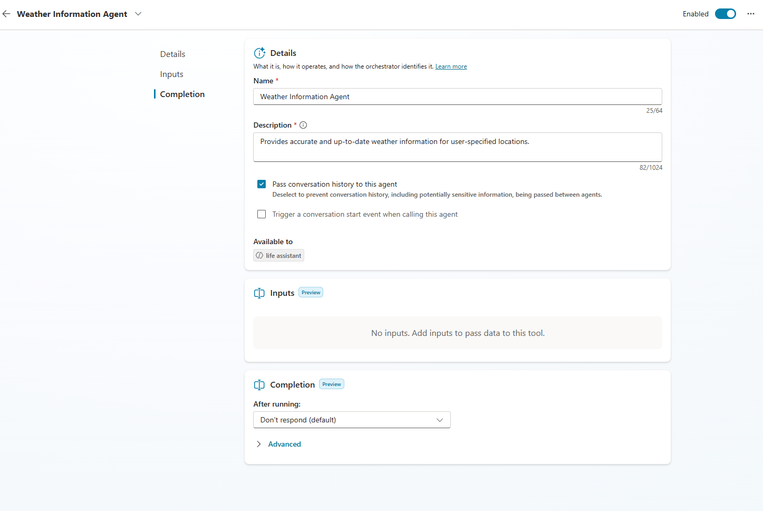Click the back arrow icon
The width and height of the screenshot is (763, 511).
click(x=6, y=14)
